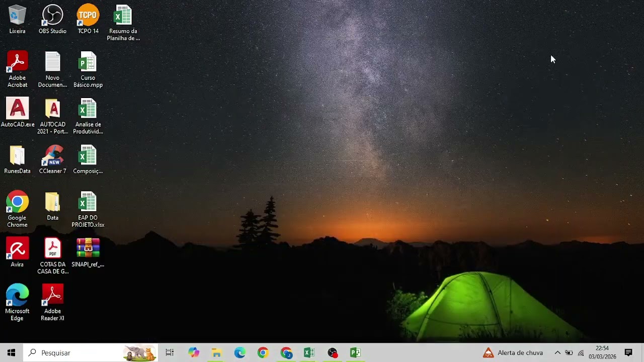The width and height of the screenshot is (644, 362).
Task: Click the animal illustration in the search box
Action: tap(140, 353)
